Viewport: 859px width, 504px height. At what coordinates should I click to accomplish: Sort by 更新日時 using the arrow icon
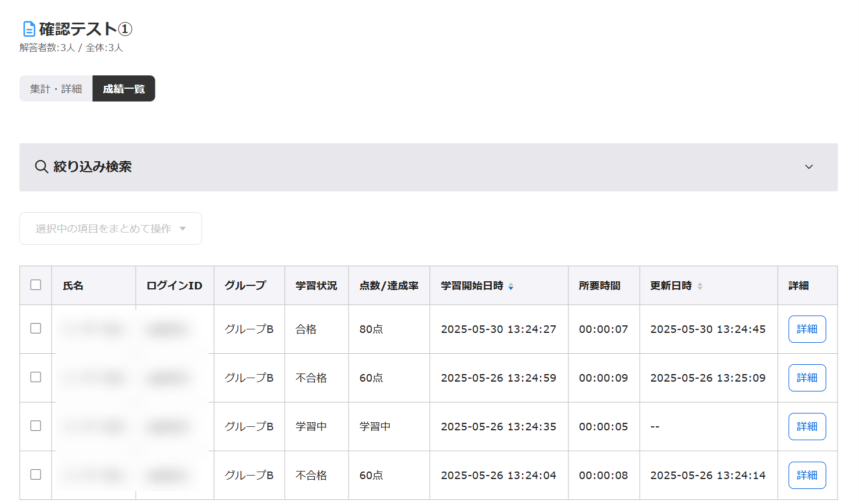point(699,286)
